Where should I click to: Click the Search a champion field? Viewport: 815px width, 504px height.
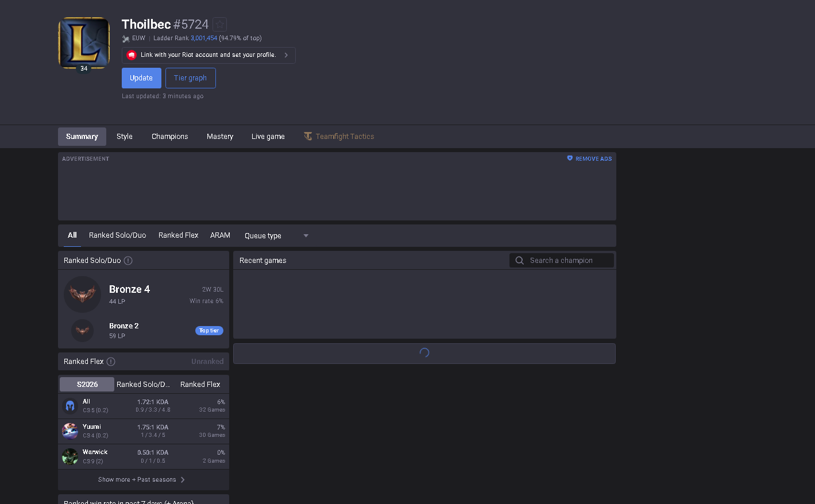click(562, 261)
